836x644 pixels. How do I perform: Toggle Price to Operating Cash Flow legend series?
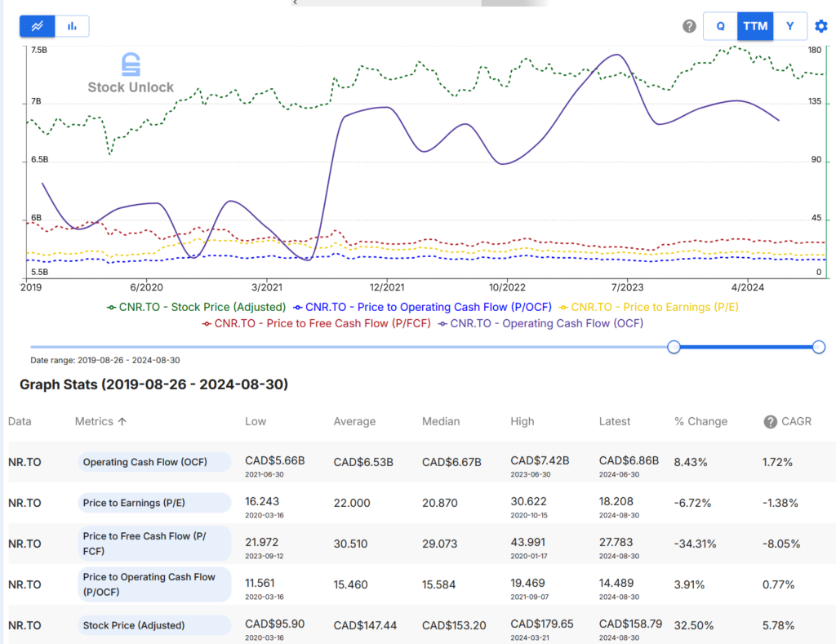pos(422,307)
